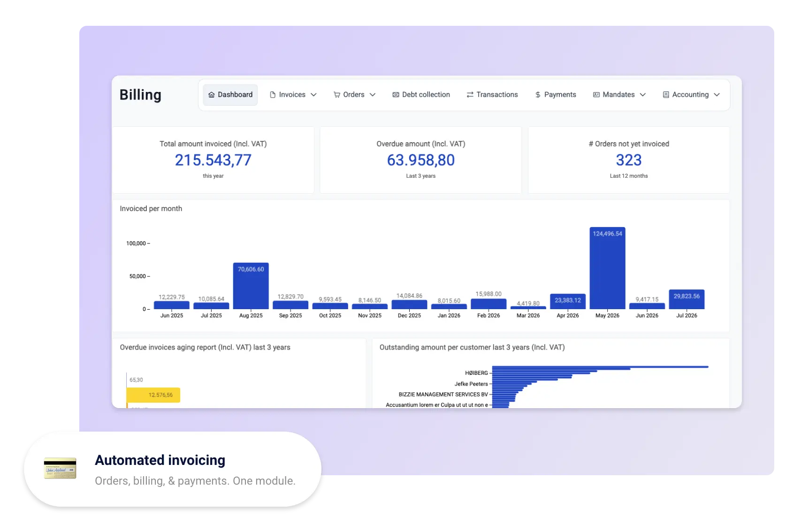Click the Jul 2025 bar 10,085.64
The width and height of the screenshot is (801, 532).
pyautogui.click(x=211, y=306)
